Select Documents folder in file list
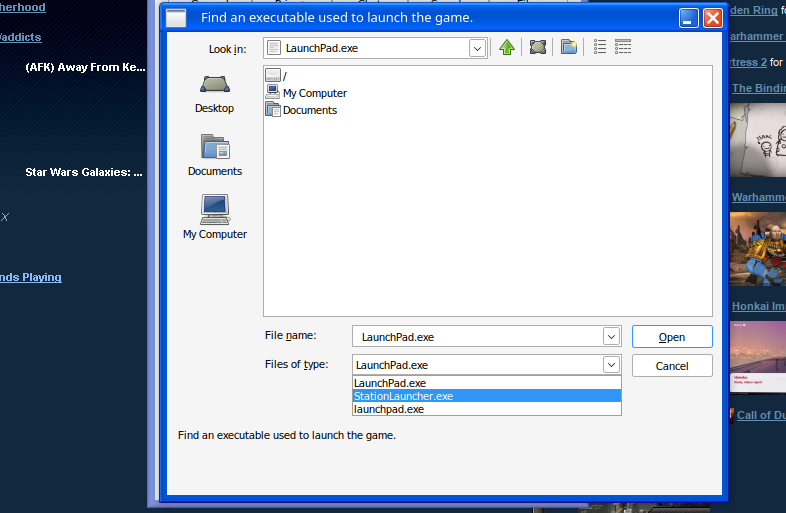The image size is (786, 513). tap(301, 110)
